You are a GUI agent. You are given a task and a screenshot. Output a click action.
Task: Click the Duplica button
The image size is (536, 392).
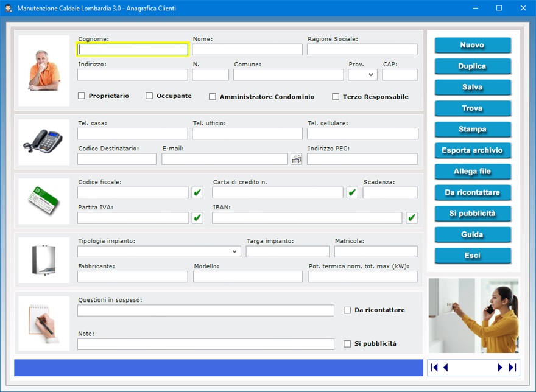[473, 66]
